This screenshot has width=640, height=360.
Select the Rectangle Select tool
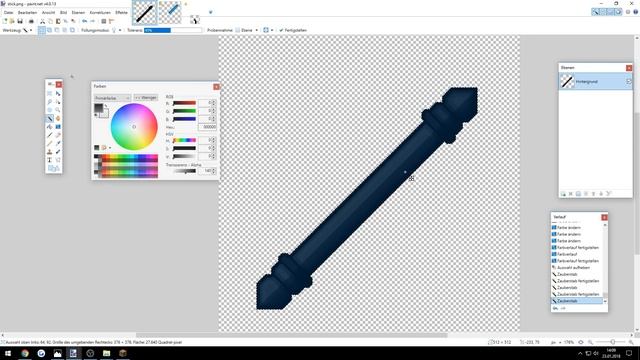tap(50, 93)
